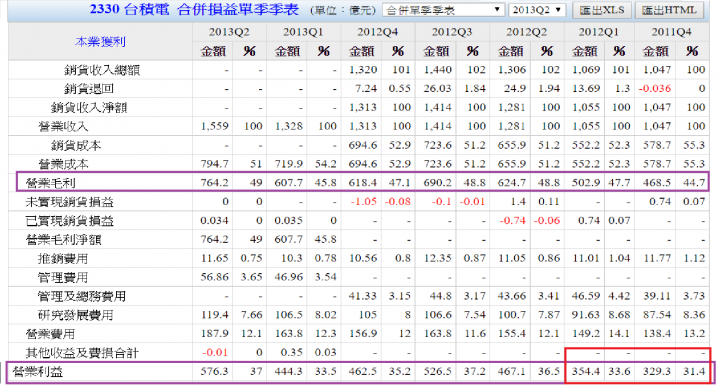
Task: Select the 2012Q4 column header
Action: point(377,32)
